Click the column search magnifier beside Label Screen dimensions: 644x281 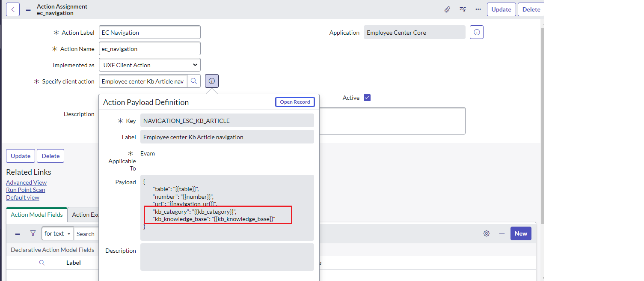42,263
